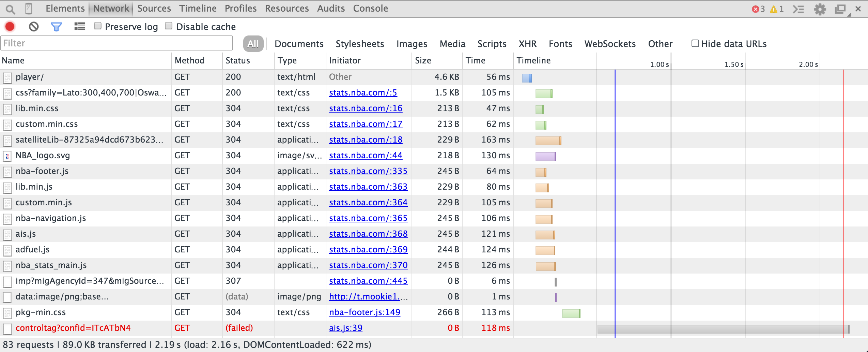
Task: Select the data:image/png;base request row
Action: tap(434, 297)
